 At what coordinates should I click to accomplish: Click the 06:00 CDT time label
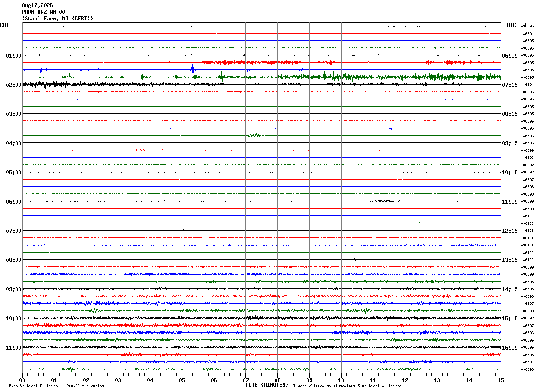(14, 202)
